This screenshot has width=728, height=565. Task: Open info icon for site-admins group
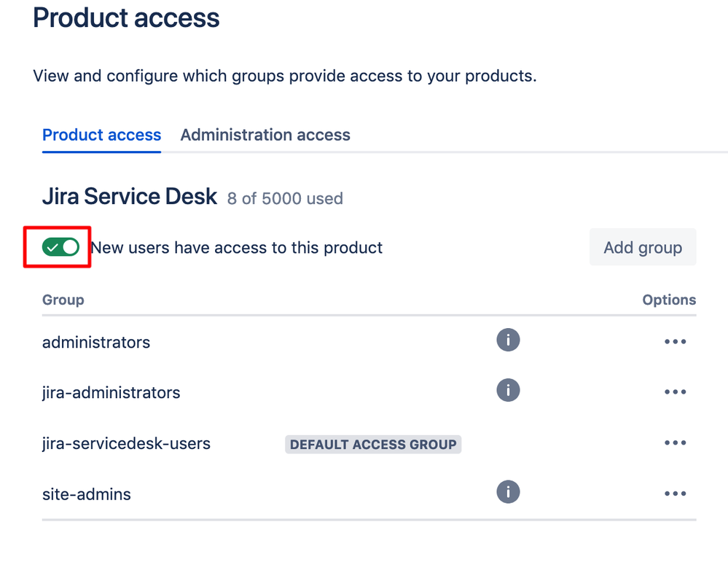pyautogui.click(x=508, y=491)
